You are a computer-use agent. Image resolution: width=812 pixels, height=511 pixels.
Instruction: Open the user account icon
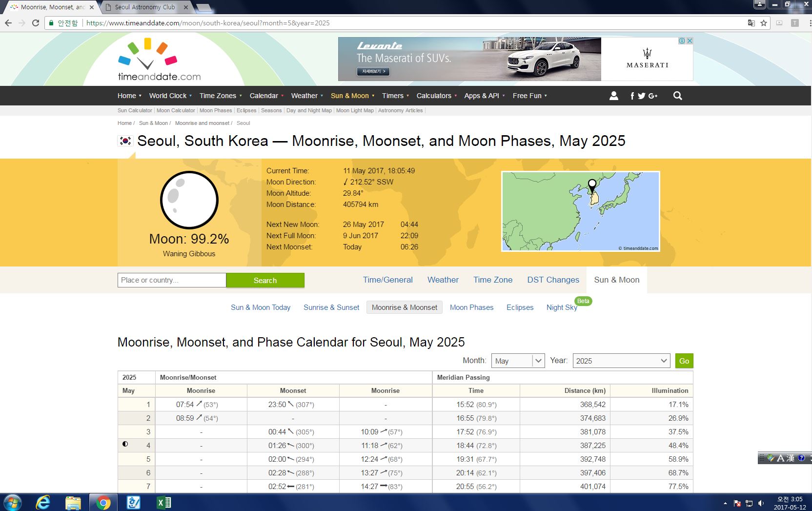click(614, 96)
